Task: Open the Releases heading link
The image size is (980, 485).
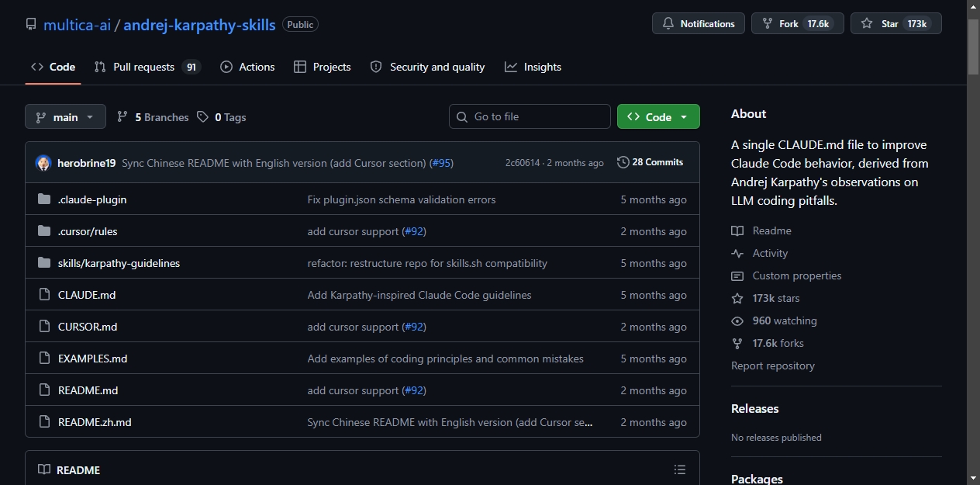Action: 754,408
